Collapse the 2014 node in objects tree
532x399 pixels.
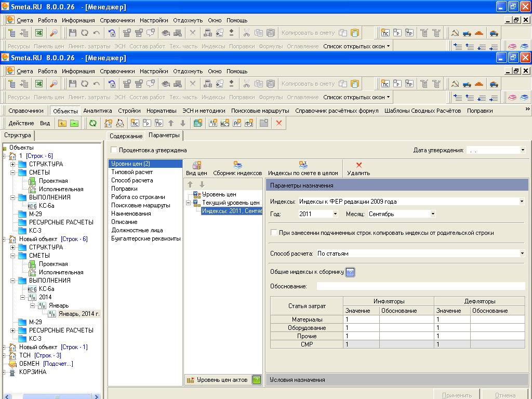23,297
